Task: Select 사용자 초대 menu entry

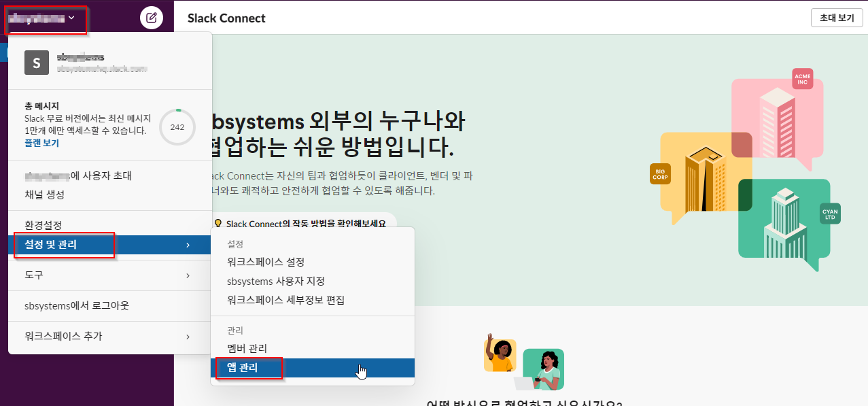Action: [109, 175]
